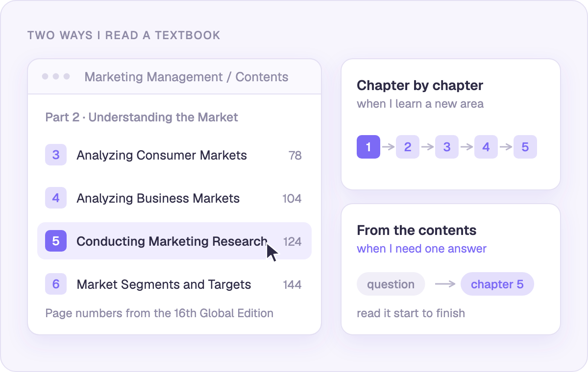
Task: Click the number 3 chapter badge in contents
Action: click(x=56, y=156)
